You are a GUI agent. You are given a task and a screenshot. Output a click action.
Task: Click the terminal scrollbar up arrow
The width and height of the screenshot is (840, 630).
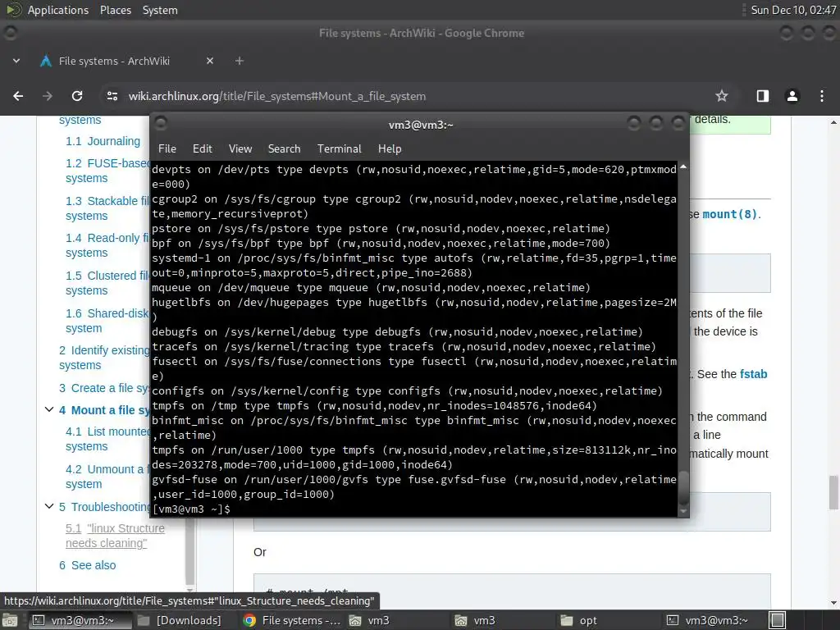pyautogui.click(x=683, y=167)
